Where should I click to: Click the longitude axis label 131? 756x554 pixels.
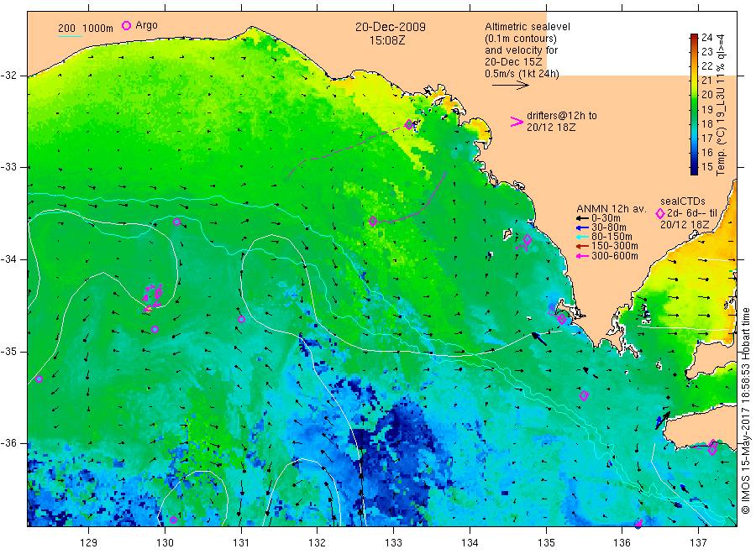241,542
